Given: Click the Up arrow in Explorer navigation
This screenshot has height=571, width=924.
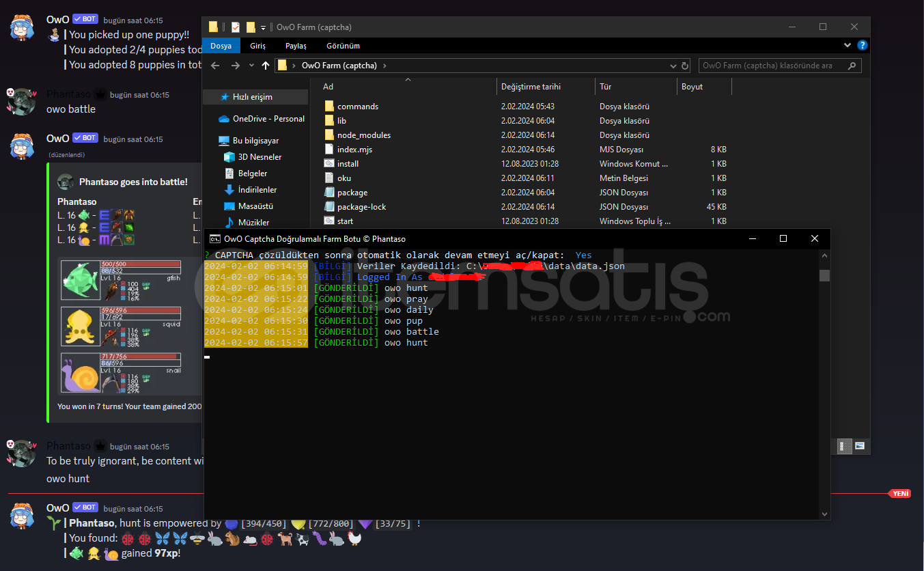Looking at the screenshot, I should click(x=266, y=66).
